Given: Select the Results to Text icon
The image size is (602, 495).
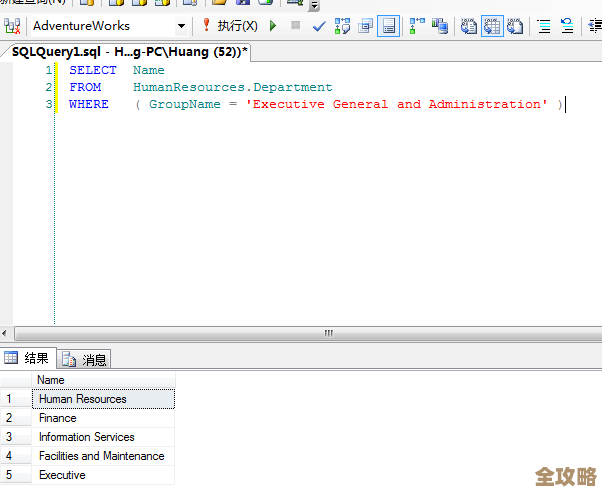Looking at the screenshot, I should (x=469, y=26).
